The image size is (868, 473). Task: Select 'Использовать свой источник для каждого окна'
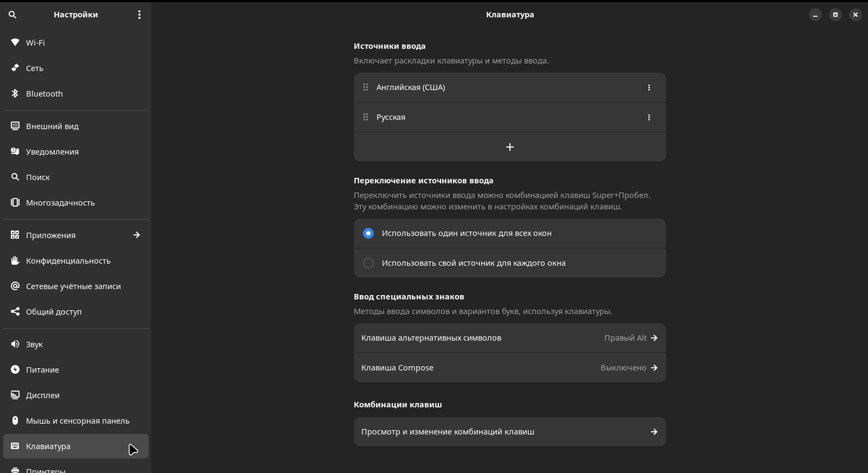[x=368, y=263]
